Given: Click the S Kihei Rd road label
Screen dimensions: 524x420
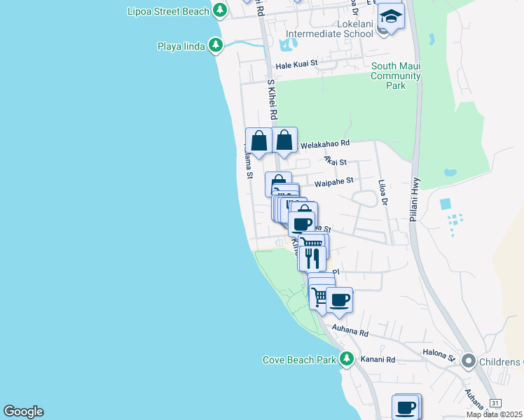Looking at the screenshot, I should click(273, 99).
